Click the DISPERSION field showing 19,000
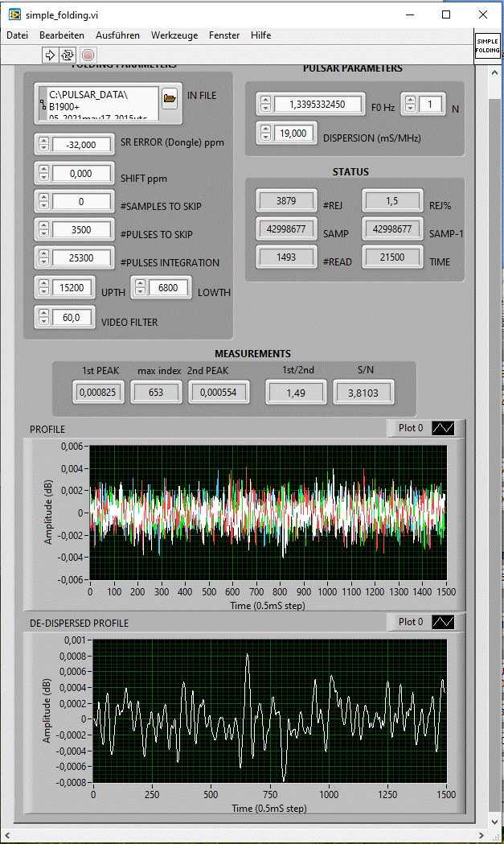Screen dimensions: 504x844 pyautogui.click(x=293, y=133)
